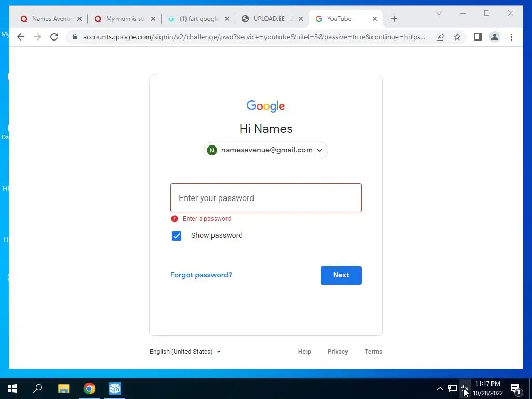Screen dimensions: 532x399
Task: Close the YouTube sign-in tab
Action: point(374,19)
